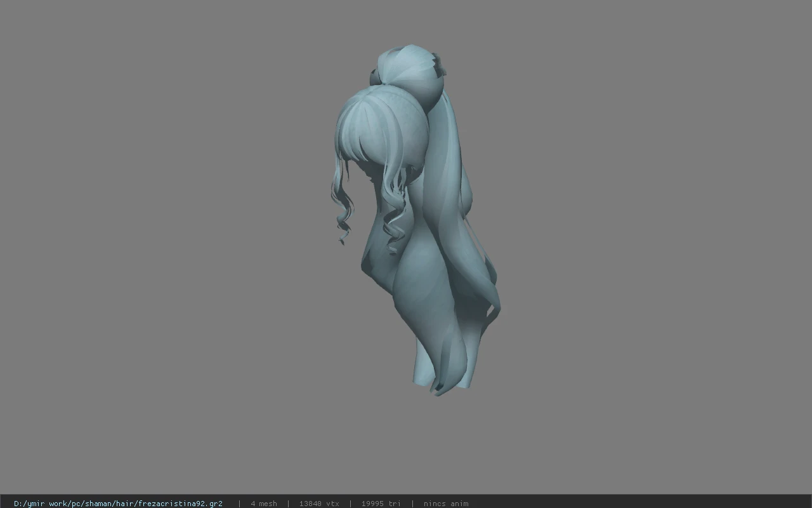Click the '19995 tri' triangle count

click(381, 504)
